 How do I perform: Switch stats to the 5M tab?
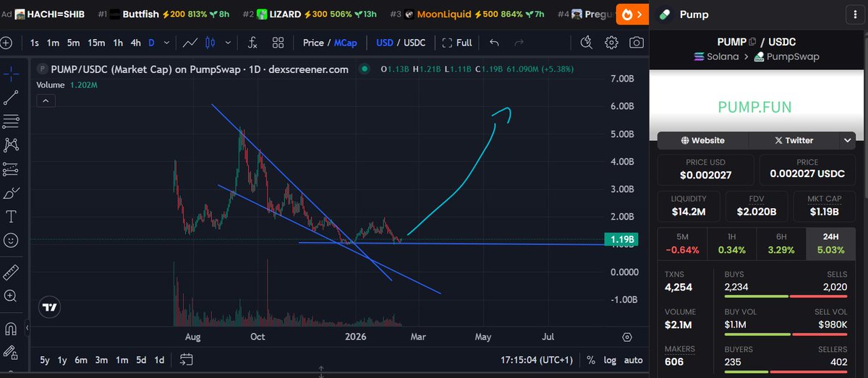[682, 242]
